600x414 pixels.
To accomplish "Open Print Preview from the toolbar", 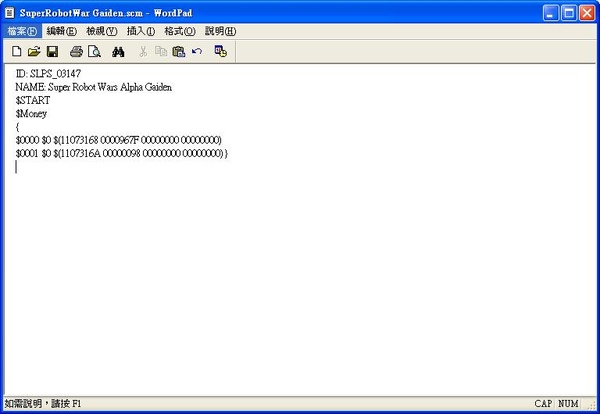I will click(94, 51).
